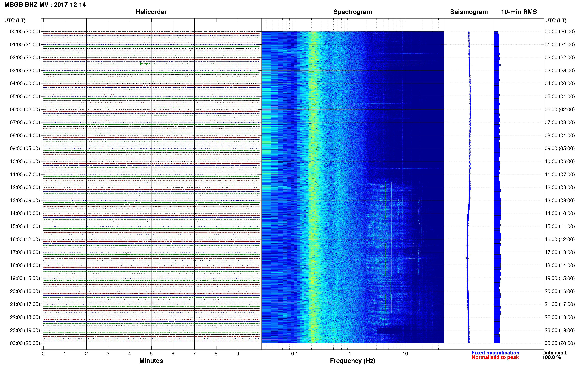588x368 pixels.
Task: Click the 0.1 frequency tick label
Action: [x=295, y=354]
